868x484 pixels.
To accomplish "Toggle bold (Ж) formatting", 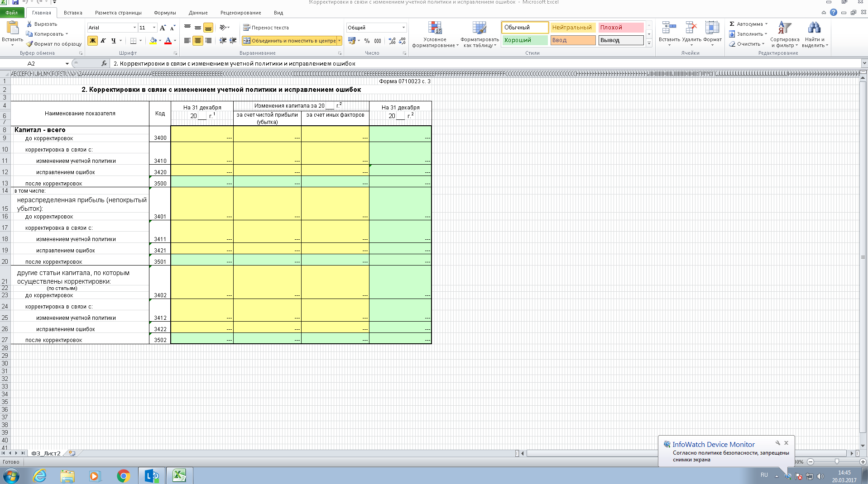I will point(93,41).
